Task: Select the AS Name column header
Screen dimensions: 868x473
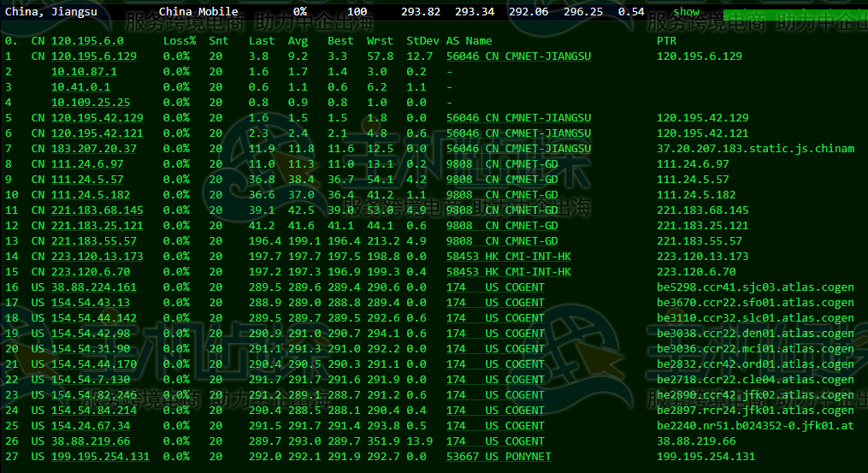Action: coord(469,41)
